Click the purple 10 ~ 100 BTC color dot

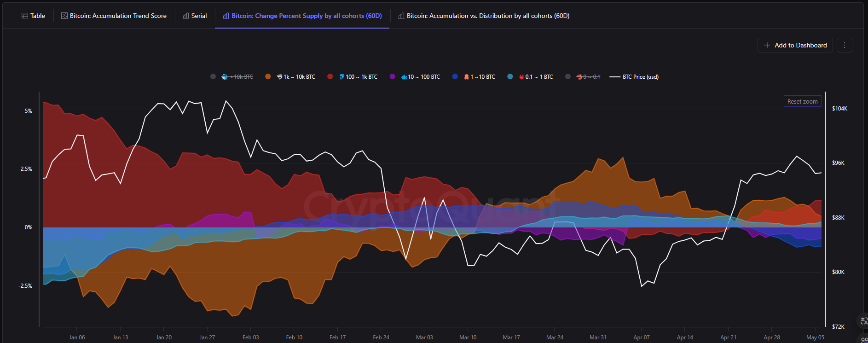[x=392, y=77]
